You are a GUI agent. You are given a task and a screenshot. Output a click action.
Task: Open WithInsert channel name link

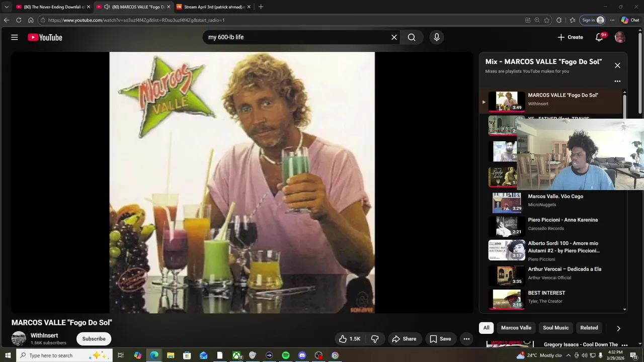tap(44, 335)
